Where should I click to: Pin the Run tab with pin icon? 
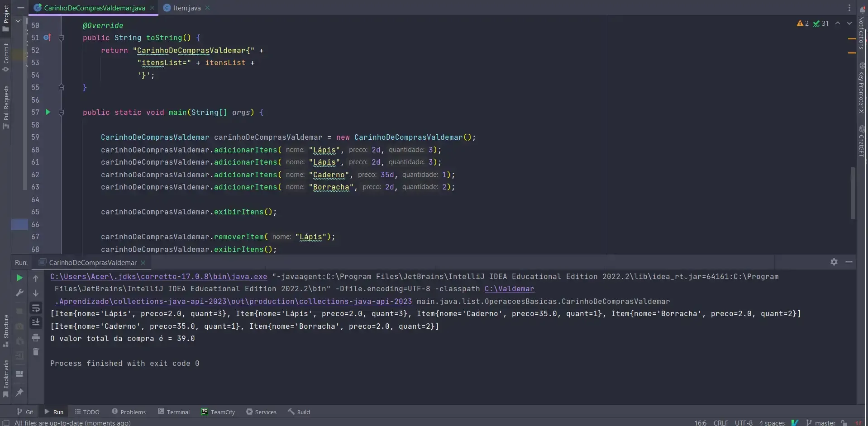coord(19,392)
